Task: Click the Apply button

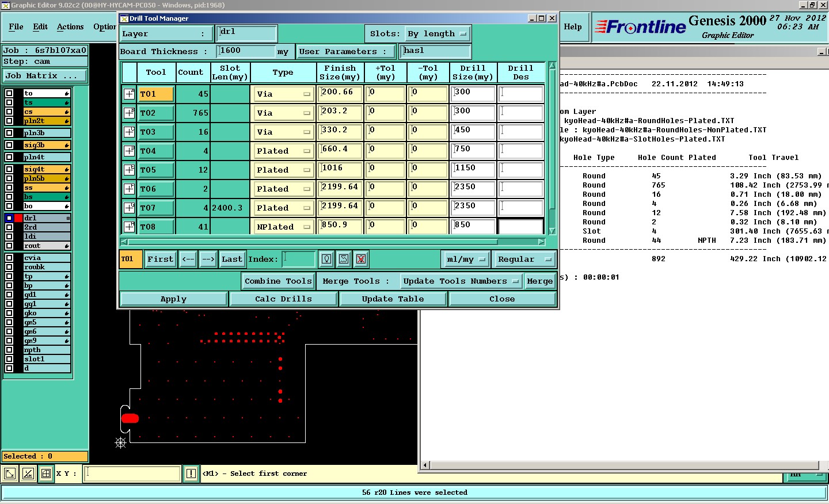Action: pos(173,299)
